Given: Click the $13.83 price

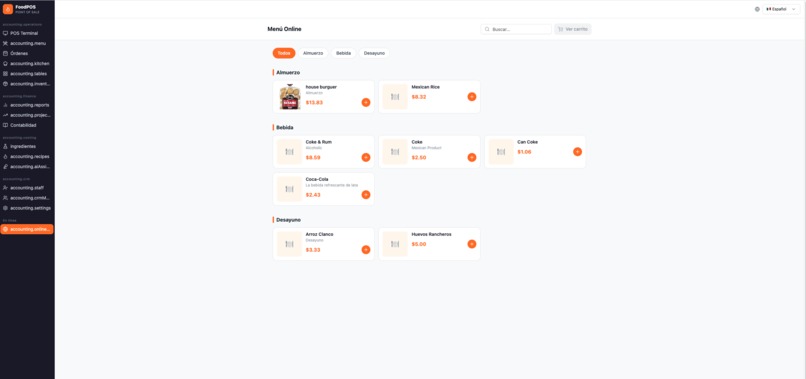Looking at the screenshot, I should click(x=314, y=102).
